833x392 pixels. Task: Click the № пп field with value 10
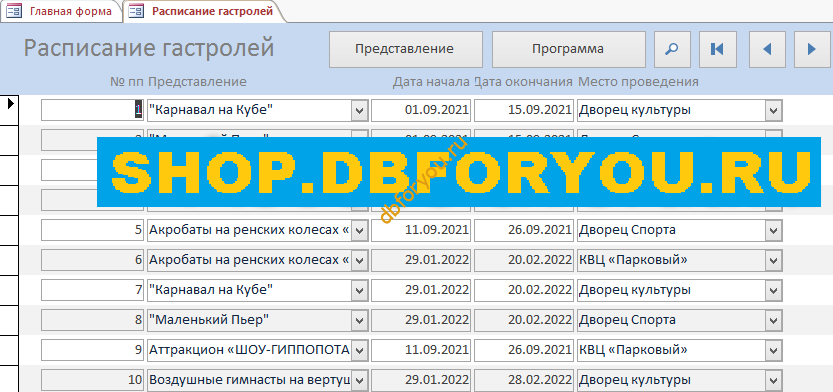92,380
